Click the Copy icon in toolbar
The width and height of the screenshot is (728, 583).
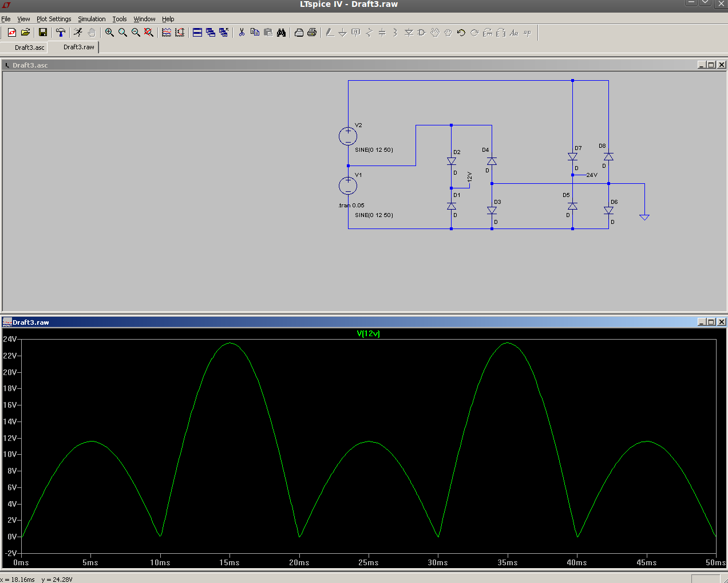pyautogui.click(x=255, y=33)
